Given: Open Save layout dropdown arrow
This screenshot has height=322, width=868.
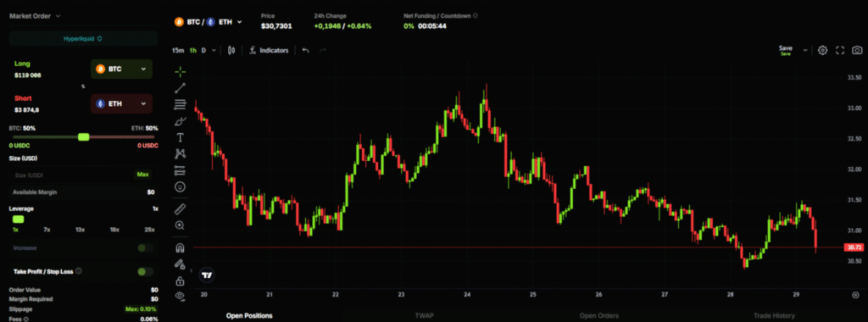Looking at the screenshot, I should click(805, 50).
